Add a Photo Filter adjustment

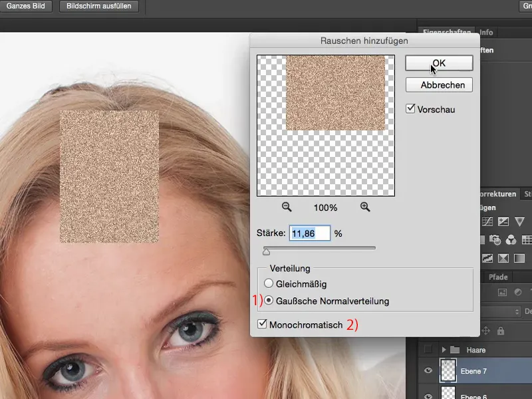pyautogui.click(x=495, y=240)
